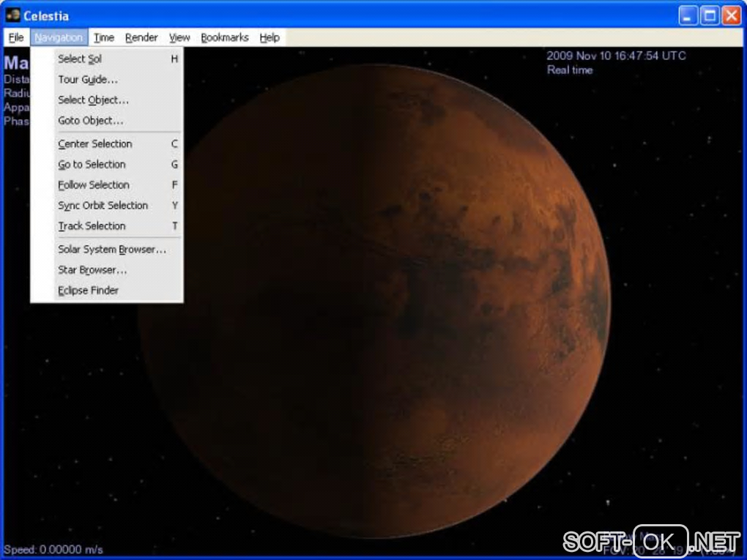Open the Bookmarks menu
This screenshot has width=747, height=560.
[224, 37]
